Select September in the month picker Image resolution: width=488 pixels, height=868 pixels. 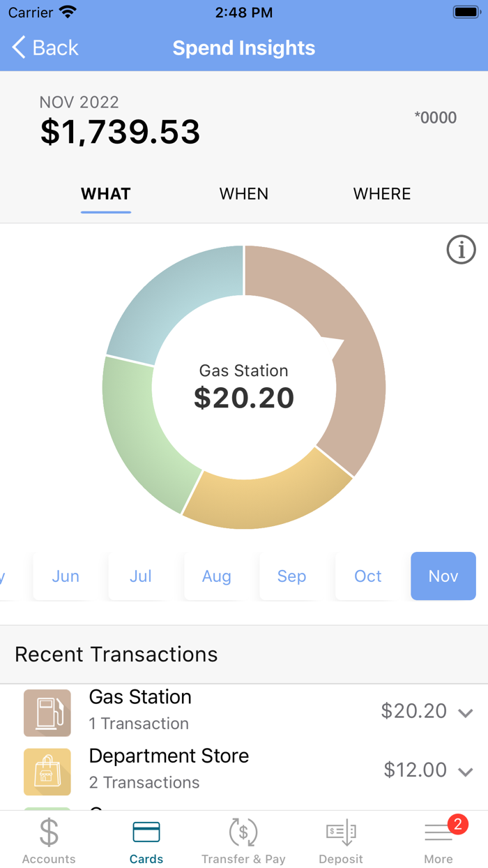point(291,576)
